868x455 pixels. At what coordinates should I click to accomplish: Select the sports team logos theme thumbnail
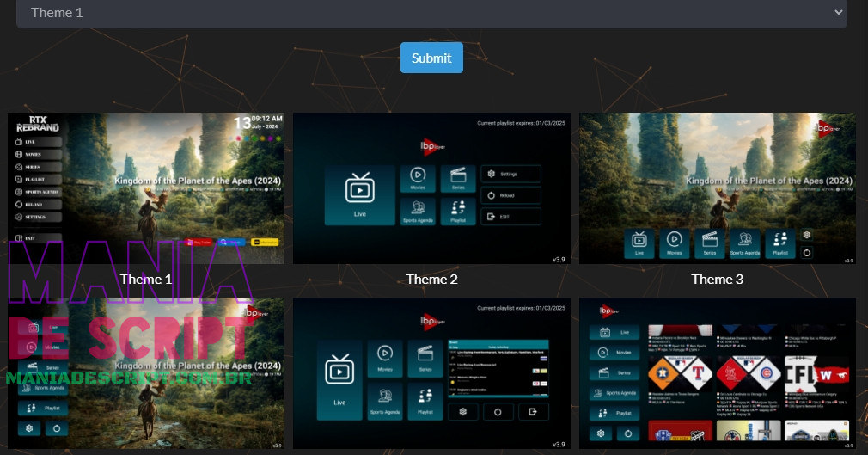tap(717, 372)
